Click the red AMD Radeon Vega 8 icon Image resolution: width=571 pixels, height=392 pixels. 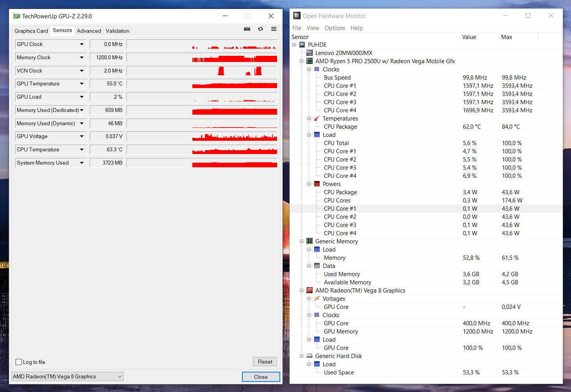[310, 290]
